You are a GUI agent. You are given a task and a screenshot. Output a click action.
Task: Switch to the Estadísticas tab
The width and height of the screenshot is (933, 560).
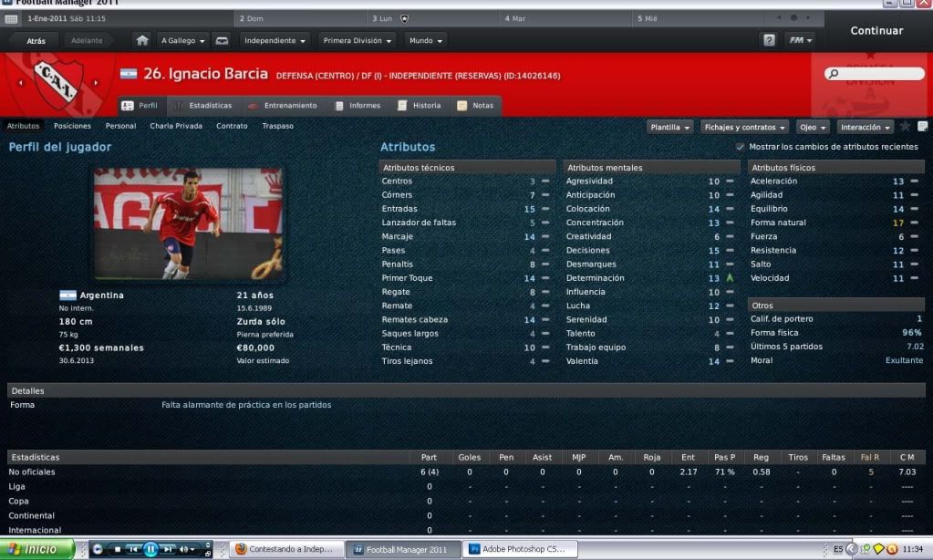pos(202,105)
